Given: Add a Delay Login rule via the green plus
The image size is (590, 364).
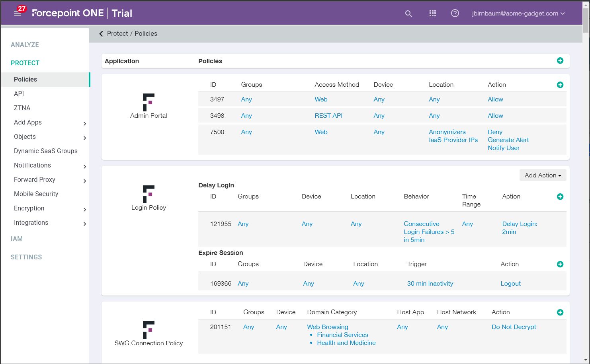Looking at the screenshot, I should [x=560, y=197].
